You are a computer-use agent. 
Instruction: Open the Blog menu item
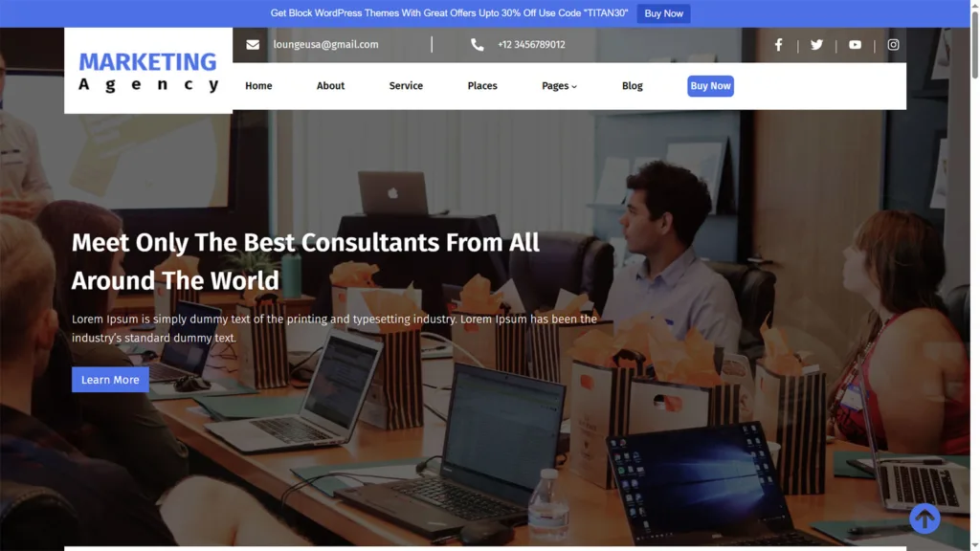point(633,86)
